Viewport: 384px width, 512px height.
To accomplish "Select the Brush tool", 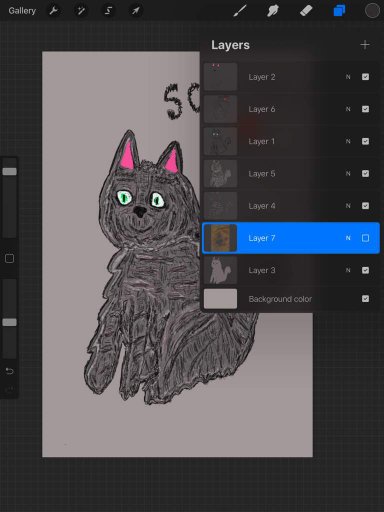I will (240, 11).
